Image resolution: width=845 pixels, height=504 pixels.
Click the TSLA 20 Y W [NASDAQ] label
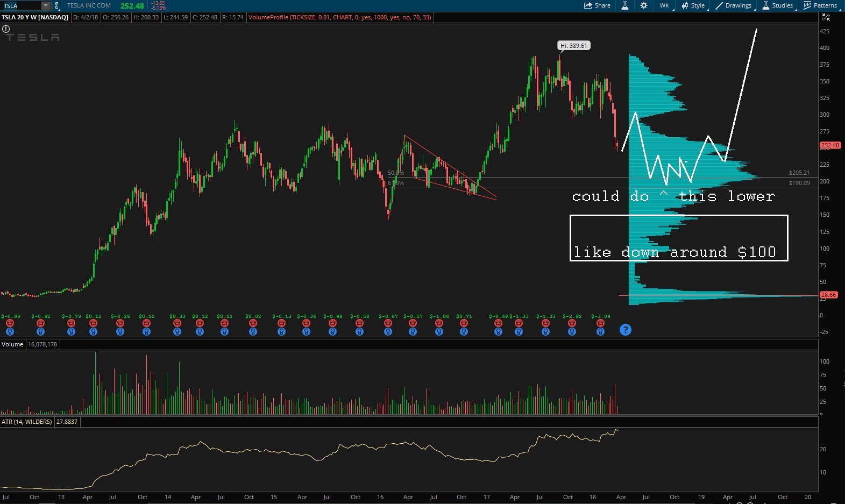(x=35, y=17)
